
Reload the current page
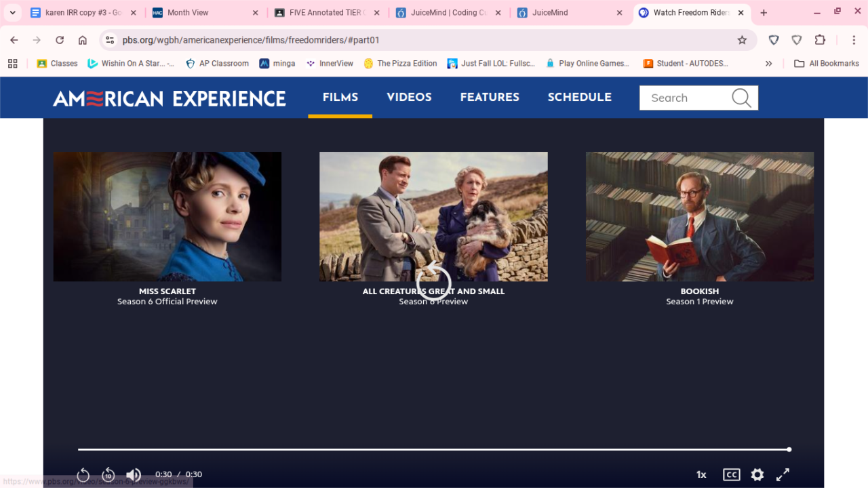pyautogui.click(x=60, y=40)
